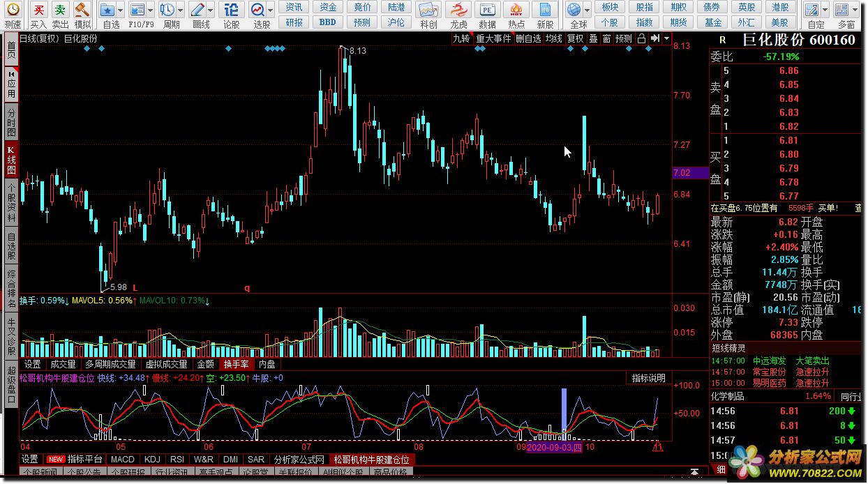Screen dimensions: 868x484
Task: Click the 指标平台 NEW indicator platform button
Action: click(75, 460)
